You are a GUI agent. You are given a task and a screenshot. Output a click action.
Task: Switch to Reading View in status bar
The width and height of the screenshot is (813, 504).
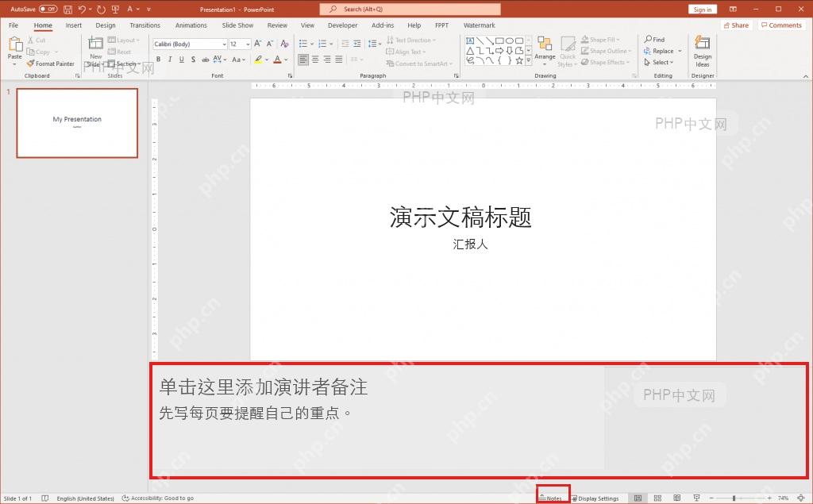[676, 498]
